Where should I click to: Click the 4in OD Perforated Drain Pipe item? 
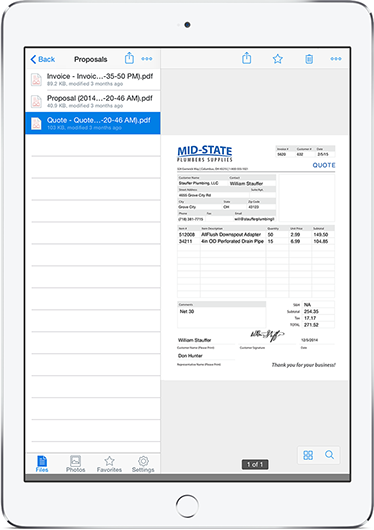232,241
